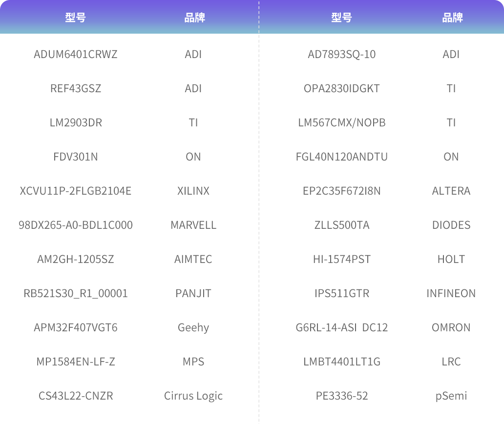The image size is (504, 424).
Task: Click model AM2GH-1205SZ
Action: pyautogui.click(x=76, y=259)
